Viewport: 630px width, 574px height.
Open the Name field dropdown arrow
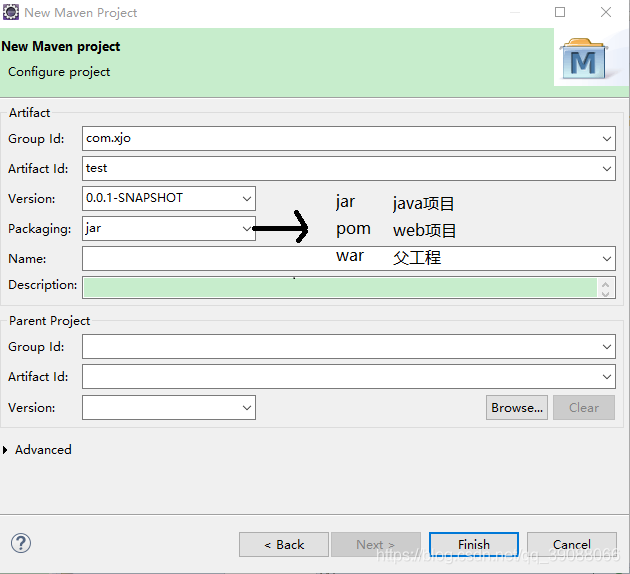607,259
